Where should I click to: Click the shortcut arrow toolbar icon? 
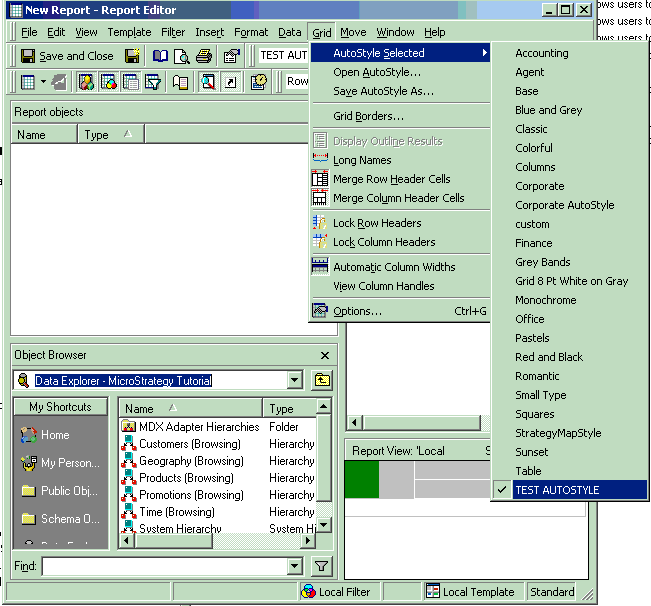coord(230,82)
